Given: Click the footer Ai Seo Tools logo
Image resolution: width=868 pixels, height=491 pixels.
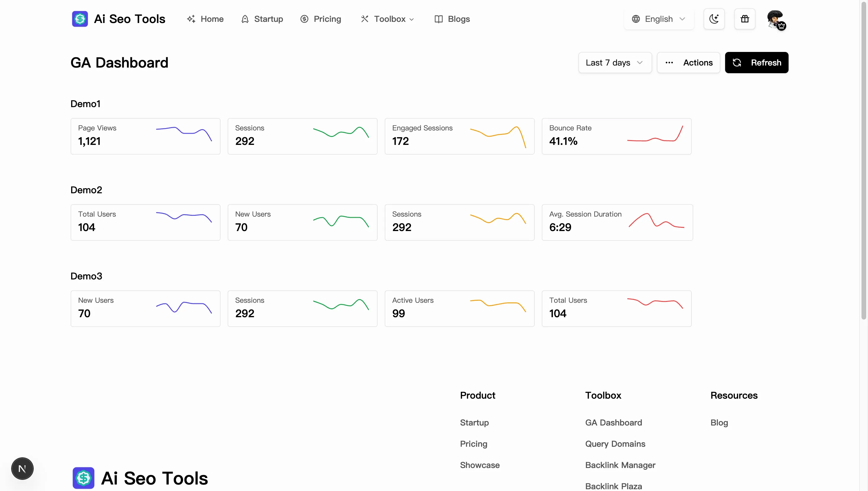Looking at the screenshot, I should [140, 478].
